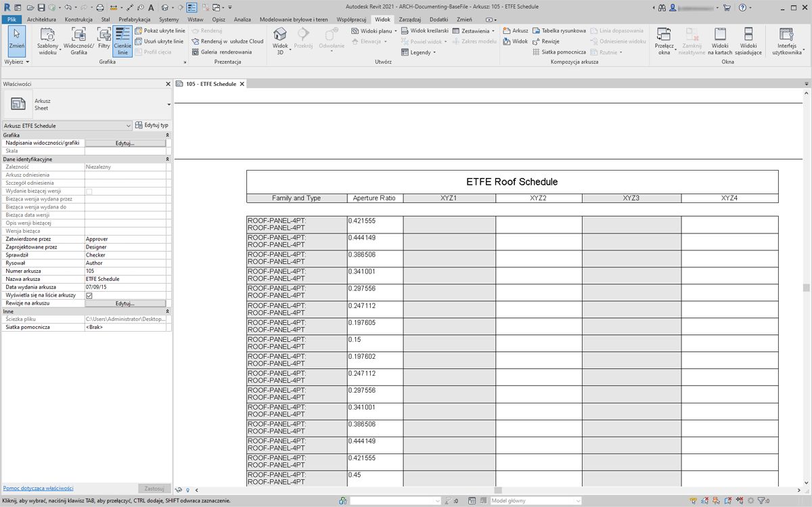Screen dimensions: 812x507
Task: Click Edytuj for Rewizje na arkuszu
Action: pos(125,303)
